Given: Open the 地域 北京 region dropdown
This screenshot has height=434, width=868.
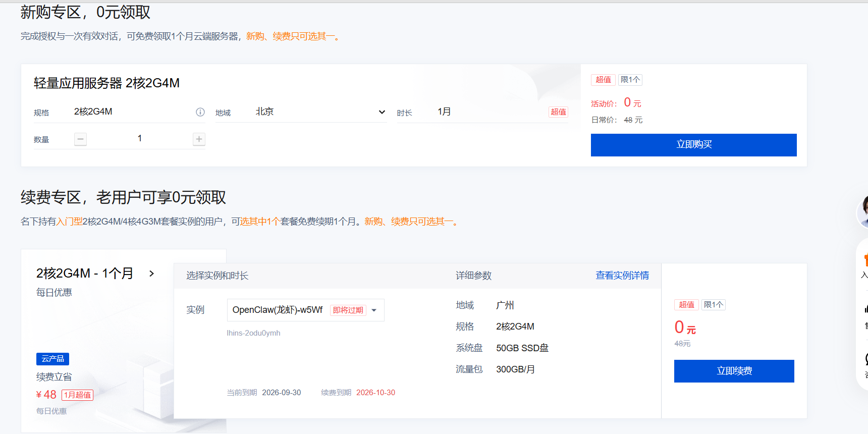Looking at the screenshot, I should (321, 112).
